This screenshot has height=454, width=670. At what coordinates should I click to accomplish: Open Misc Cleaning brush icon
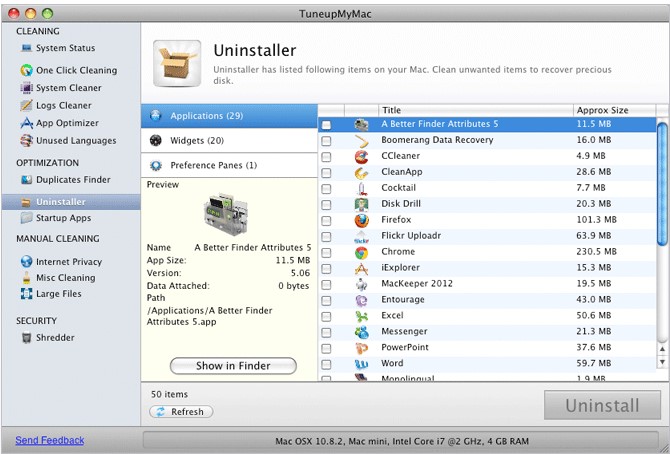[x=26, y=278]
